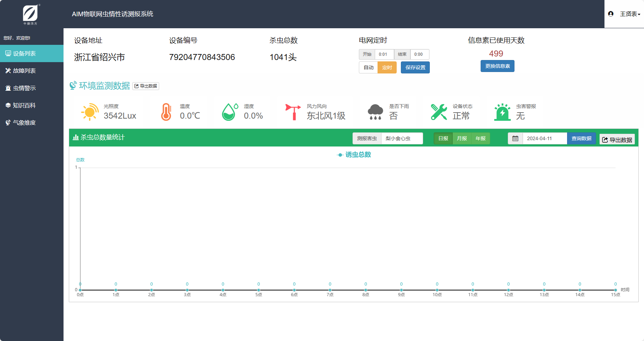Click the 知识百科 layers icon
This screenshot has height=341, width=644.
[8, 105]
